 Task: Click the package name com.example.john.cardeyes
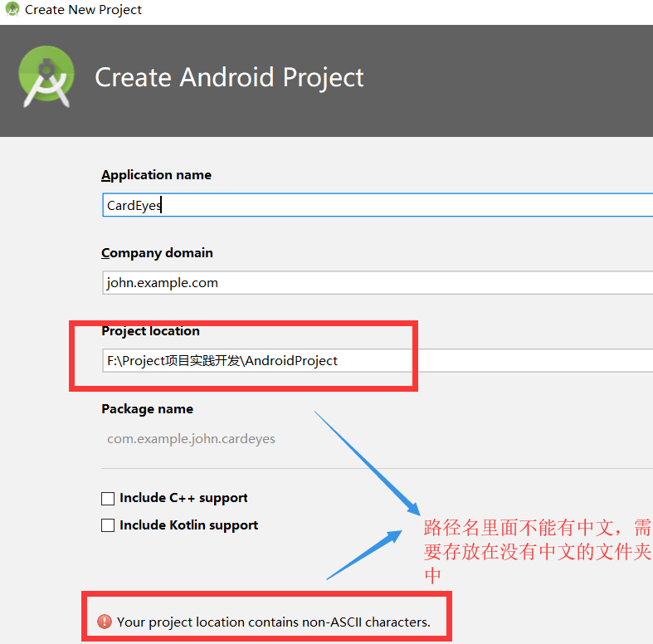[191, 439]
